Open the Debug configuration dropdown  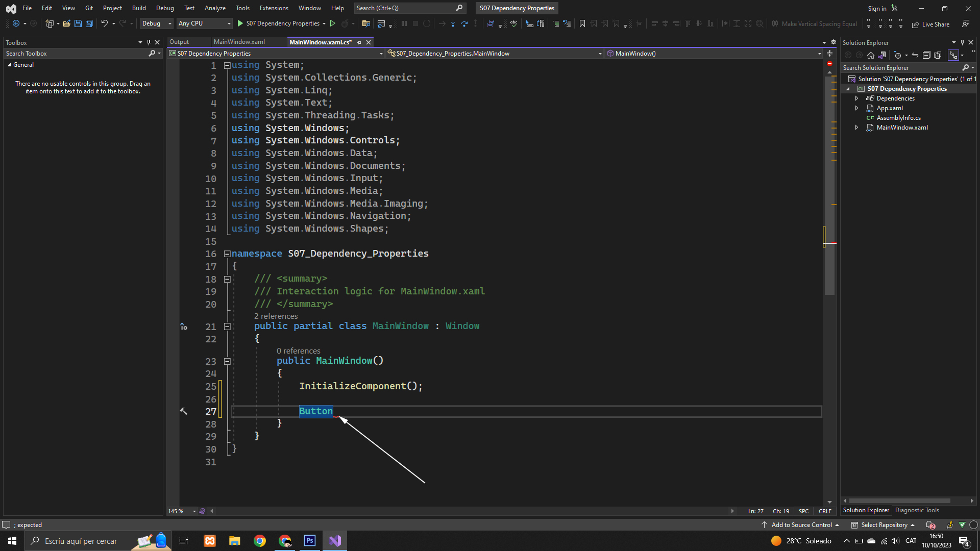(156, 23)
